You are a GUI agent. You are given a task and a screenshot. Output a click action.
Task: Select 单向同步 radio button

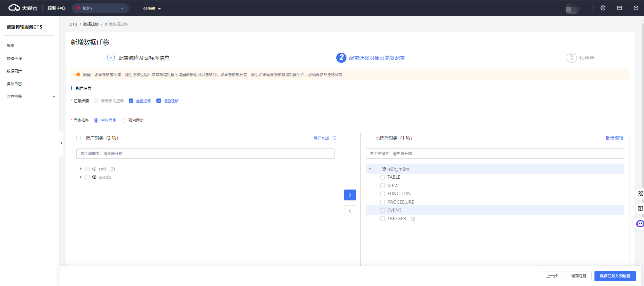coord(96,120)
